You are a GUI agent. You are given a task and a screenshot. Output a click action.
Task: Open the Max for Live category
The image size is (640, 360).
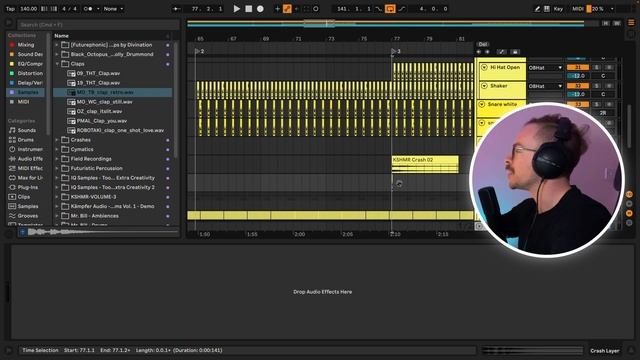tap(25, 178)
